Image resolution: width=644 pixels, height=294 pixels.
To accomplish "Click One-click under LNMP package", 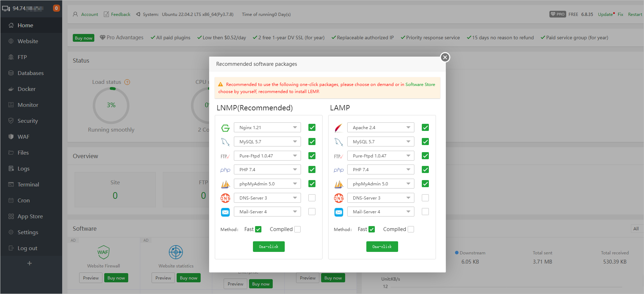I will tap(269, 247).
